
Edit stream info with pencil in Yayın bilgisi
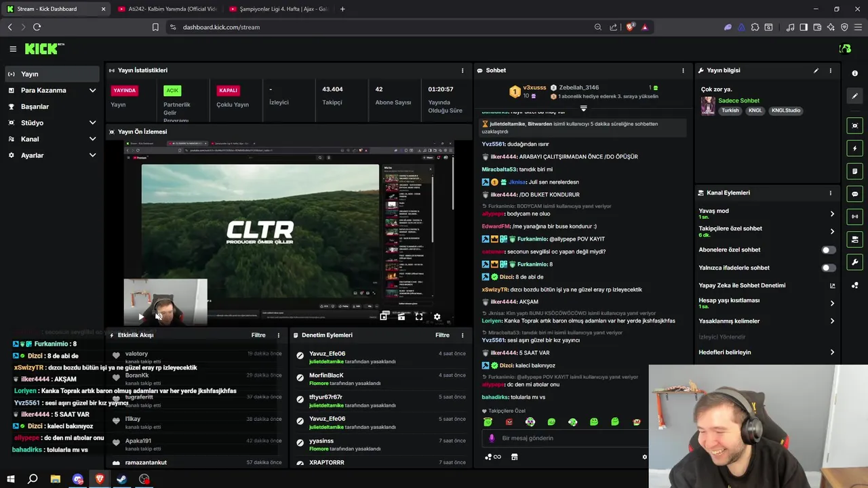click(x=816, y=70)
